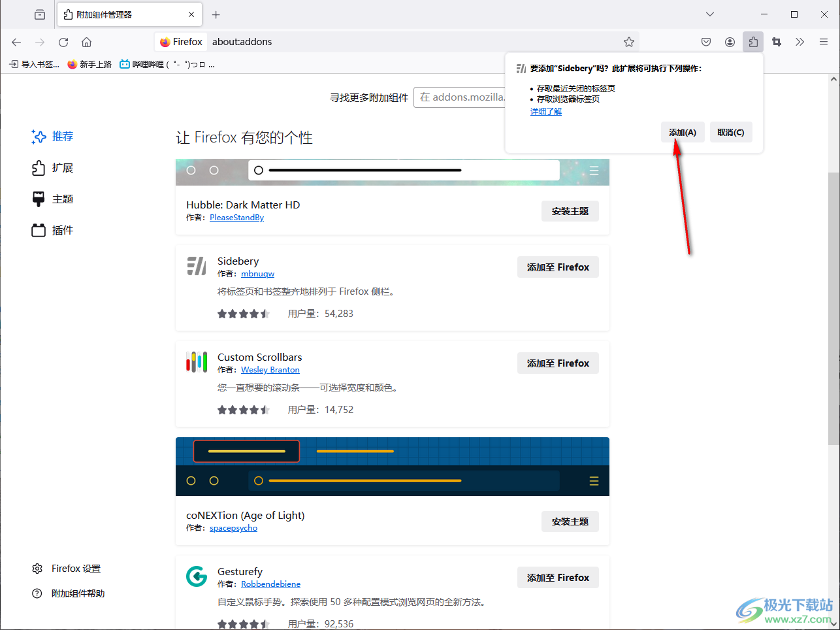Click the Gesturefy extension icon
840x630 pixels.
197,576
